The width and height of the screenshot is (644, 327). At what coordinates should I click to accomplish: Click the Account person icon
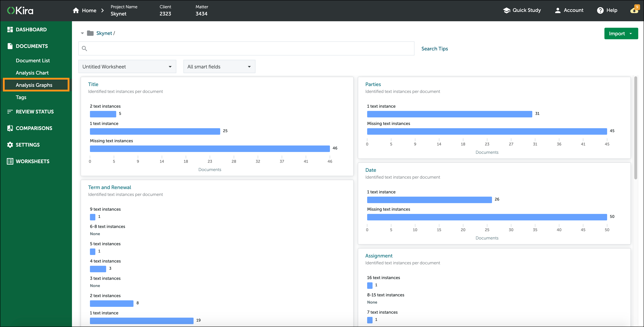coord(557,10)
